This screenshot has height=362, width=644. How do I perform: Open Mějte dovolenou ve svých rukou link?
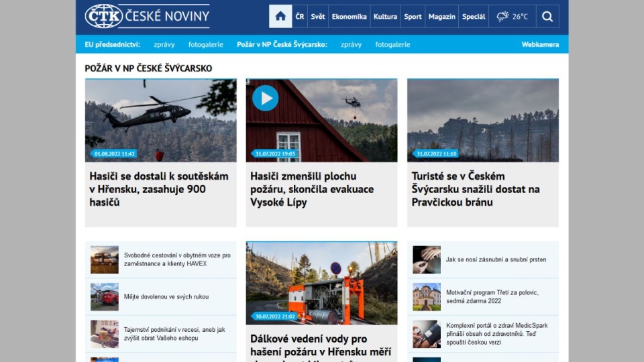point(166,297)
